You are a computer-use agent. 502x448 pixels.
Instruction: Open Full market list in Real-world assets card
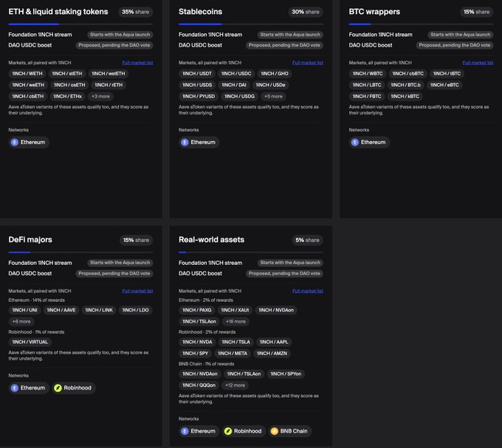coord(308,291)
